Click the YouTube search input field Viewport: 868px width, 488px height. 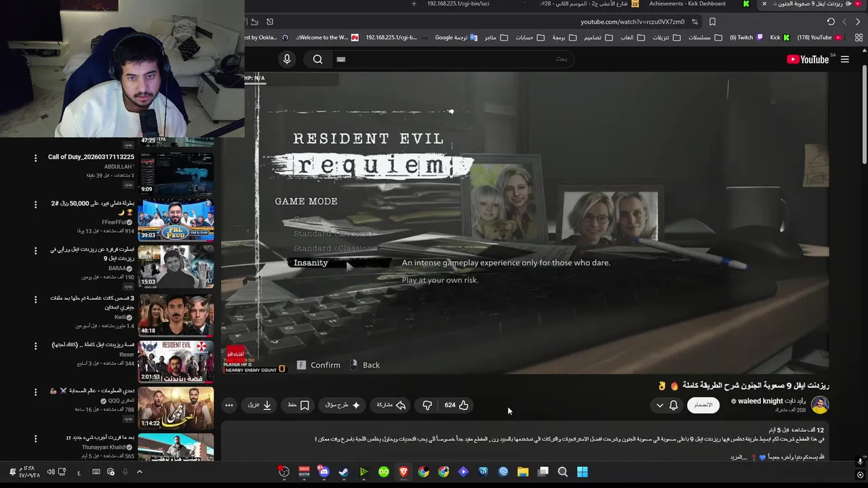453,60
